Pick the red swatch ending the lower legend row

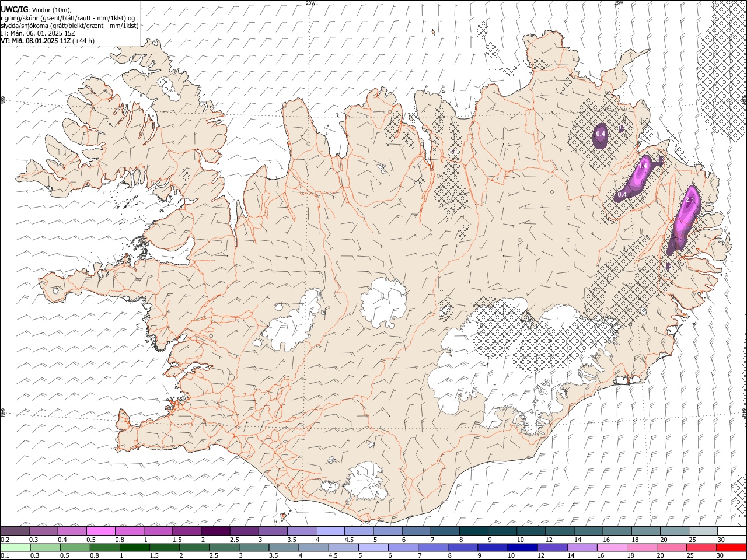[732, 547]
